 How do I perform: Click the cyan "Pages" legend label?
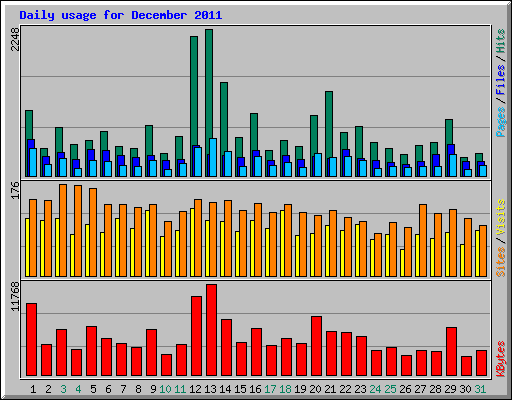(x=501, y=122)
